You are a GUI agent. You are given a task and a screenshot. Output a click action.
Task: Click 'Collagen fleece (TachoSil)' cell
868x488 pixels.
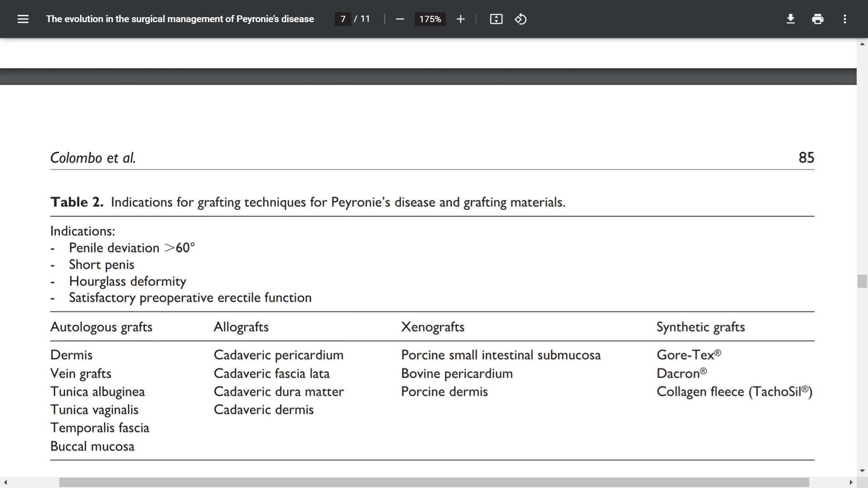[735, 391]
